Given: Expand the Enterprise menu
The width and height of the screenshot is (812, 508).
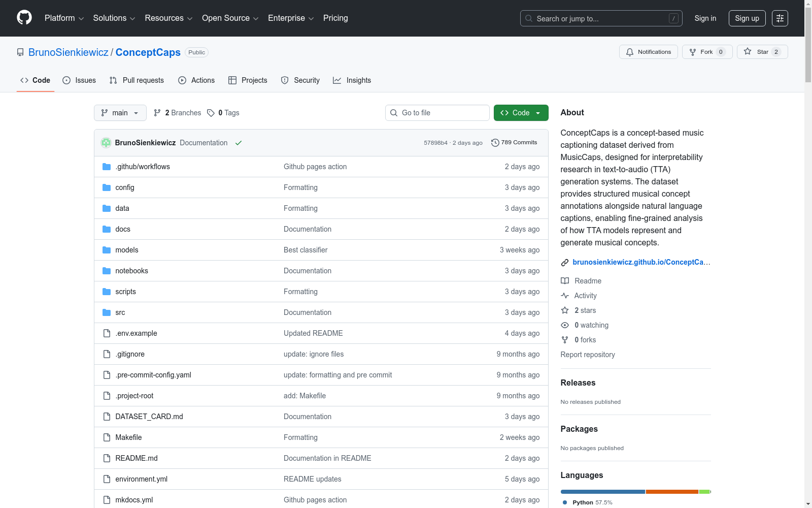Looking at the screenshot, I should 291,18.
